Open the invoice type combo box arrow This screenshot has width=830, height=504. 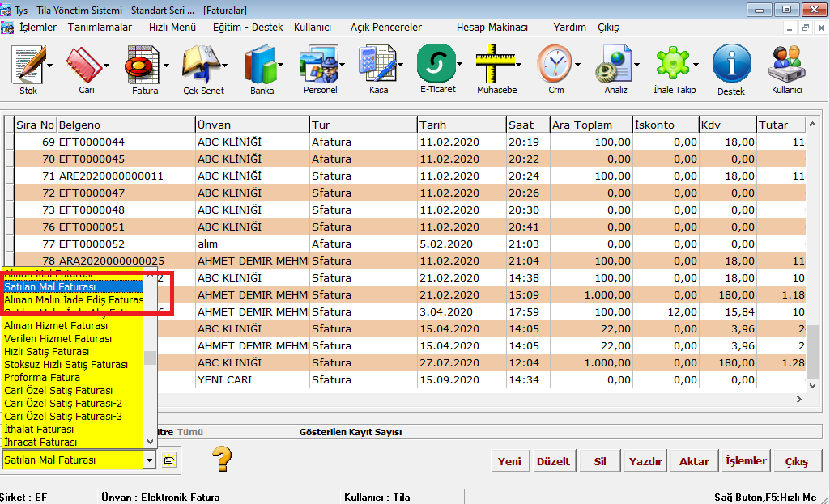pyautogui.click(x=149, y=460)
